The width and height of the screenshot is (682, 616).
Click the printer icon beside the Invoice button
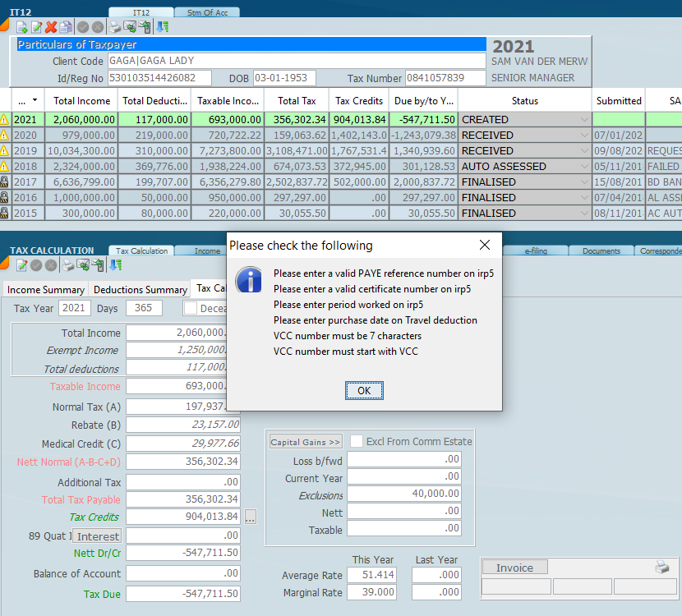coord(661,568)
